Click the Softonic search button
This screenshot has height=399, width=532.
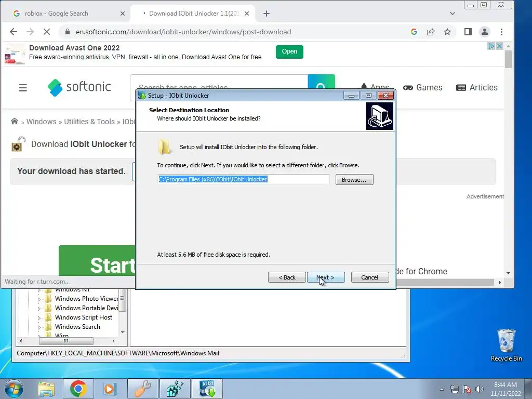click(x=321, y=82)
